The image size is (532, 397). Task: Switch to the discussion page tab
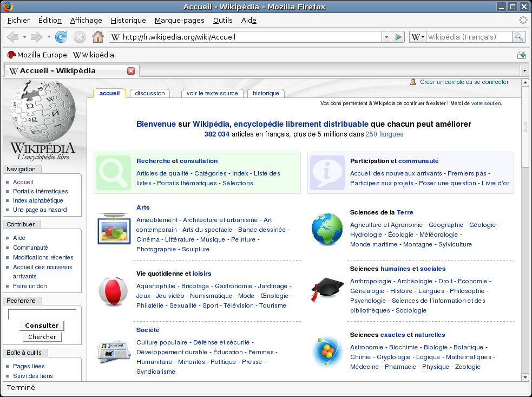click(149, 93)
